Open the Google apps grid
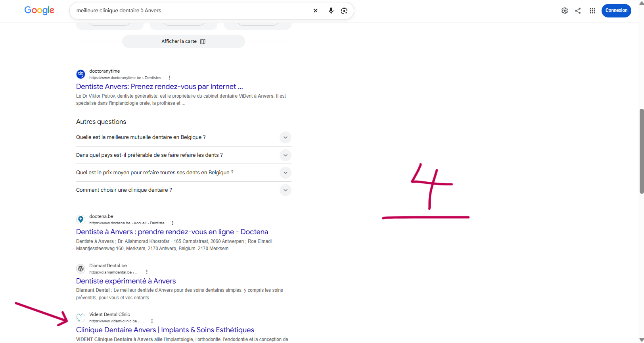The width and height of the screenshot is (644, 343). (592, 11)
